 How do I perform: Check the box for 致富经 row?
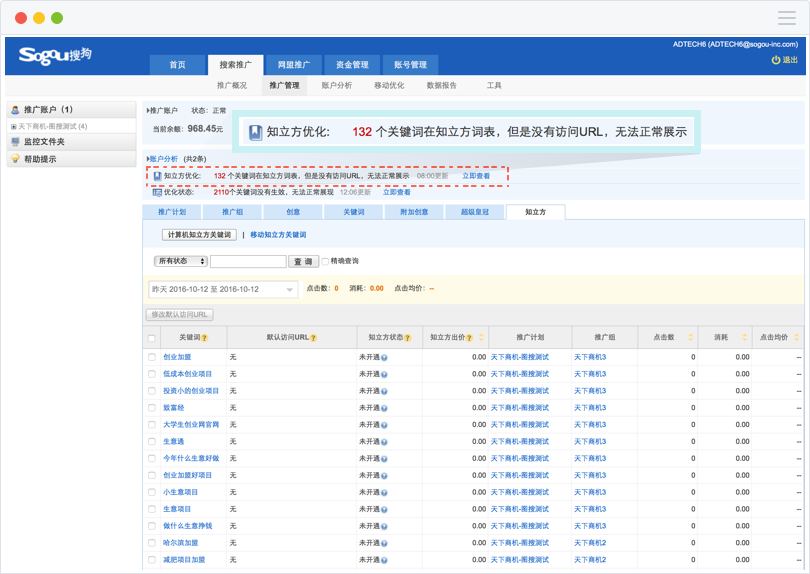point(151,408)
